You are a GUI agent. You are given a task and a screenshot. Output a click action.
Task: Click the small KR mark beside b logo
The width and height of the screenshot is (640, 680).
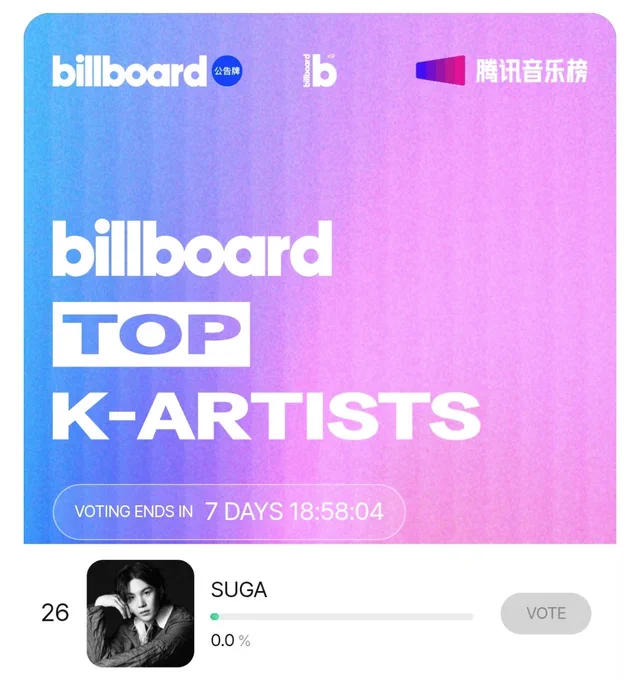(x=331, y=56)
